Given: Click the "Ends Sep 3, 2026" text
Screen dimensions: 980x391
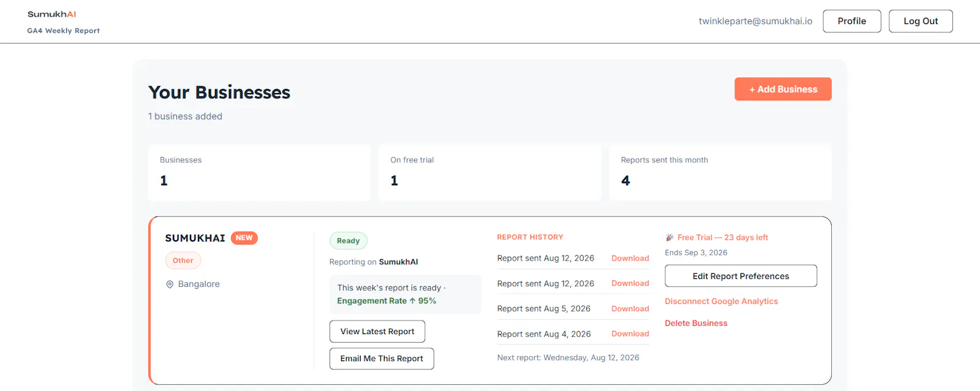Looking at the screenshot, I should coord(696,252).
